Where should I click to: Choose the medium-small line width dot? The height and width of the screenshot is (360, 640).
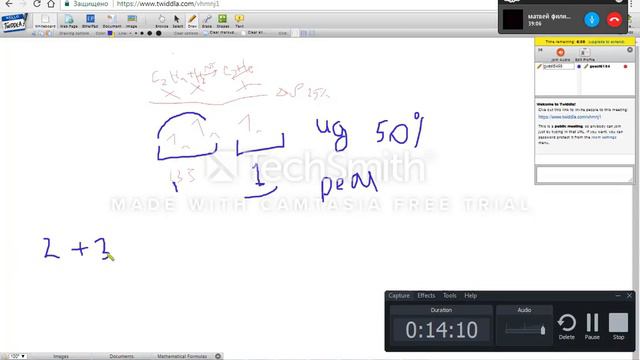click(142, 33)
